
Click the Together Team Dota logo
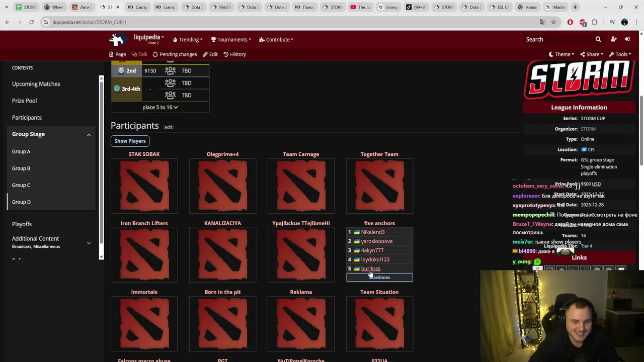point(379,186)
